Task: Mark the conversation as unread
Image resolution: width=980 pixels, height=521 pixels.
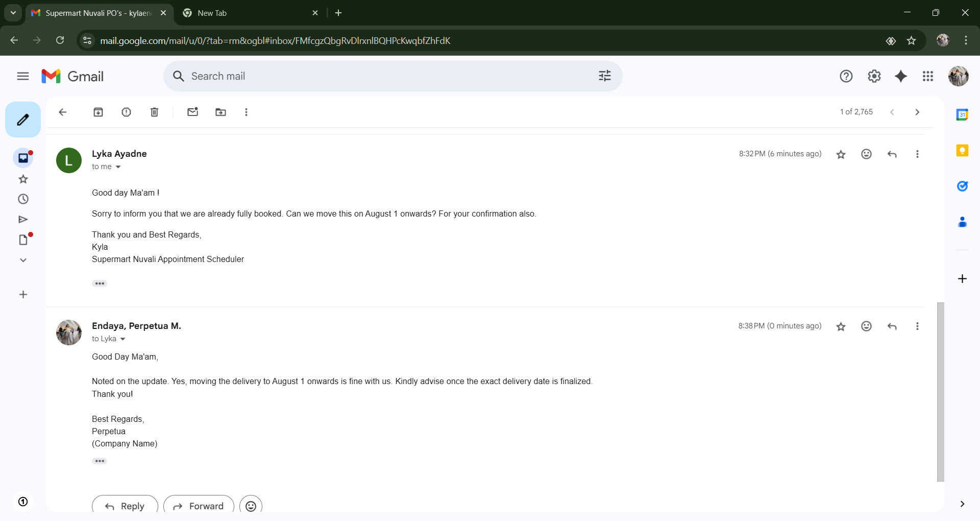Action: (192, 112)
